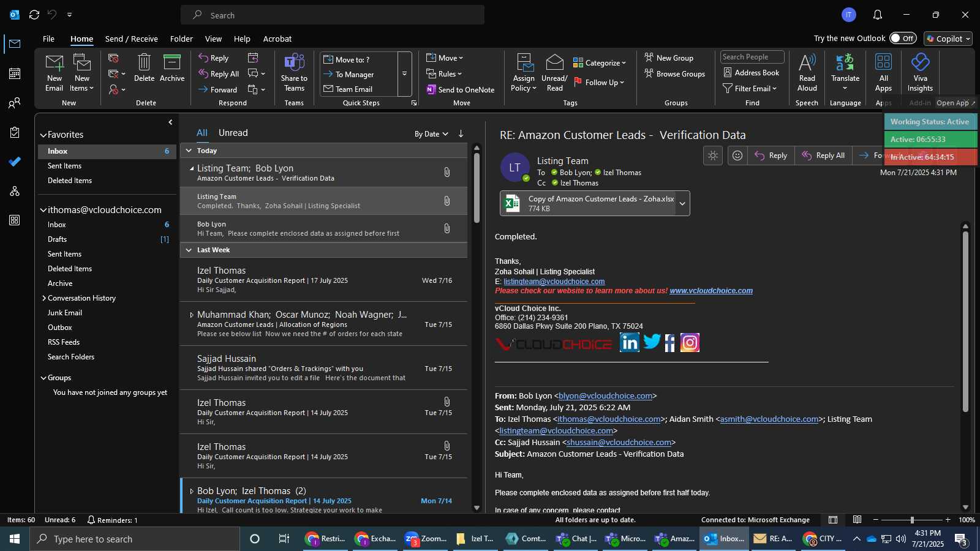Open the Translate tool
Screen dimensions: 980x551
[x=845, y=72]
